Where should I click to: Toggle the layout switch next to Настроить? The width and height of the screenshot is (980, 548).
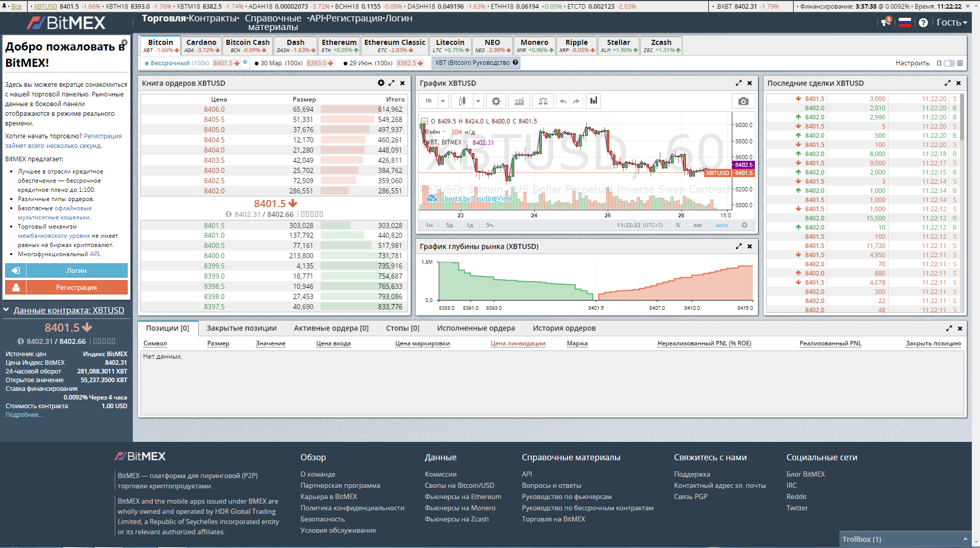[949, 63]
